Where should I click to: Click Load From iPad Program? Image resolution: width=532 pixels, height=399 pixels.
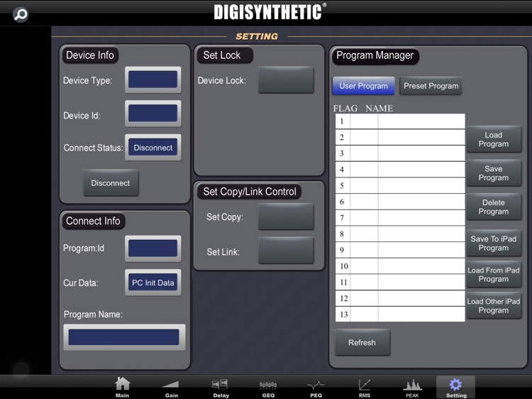coord(494,274)
